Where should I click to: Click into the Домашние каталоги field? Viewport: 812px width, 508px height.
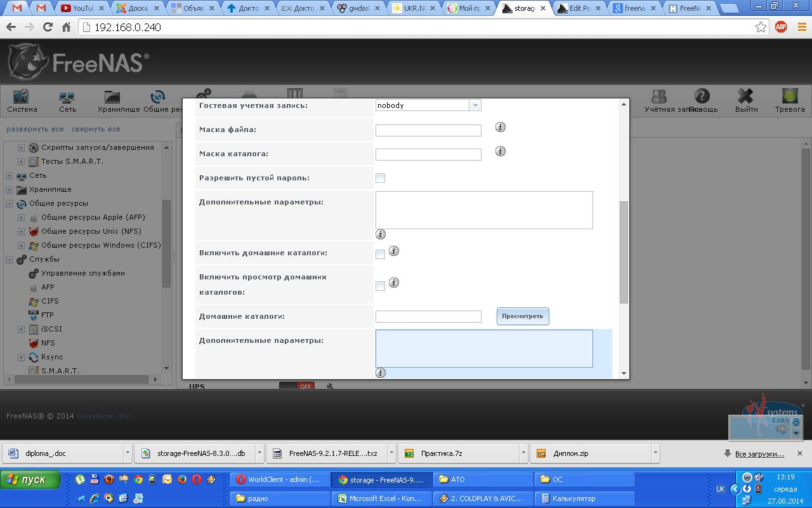click(428, 316)
